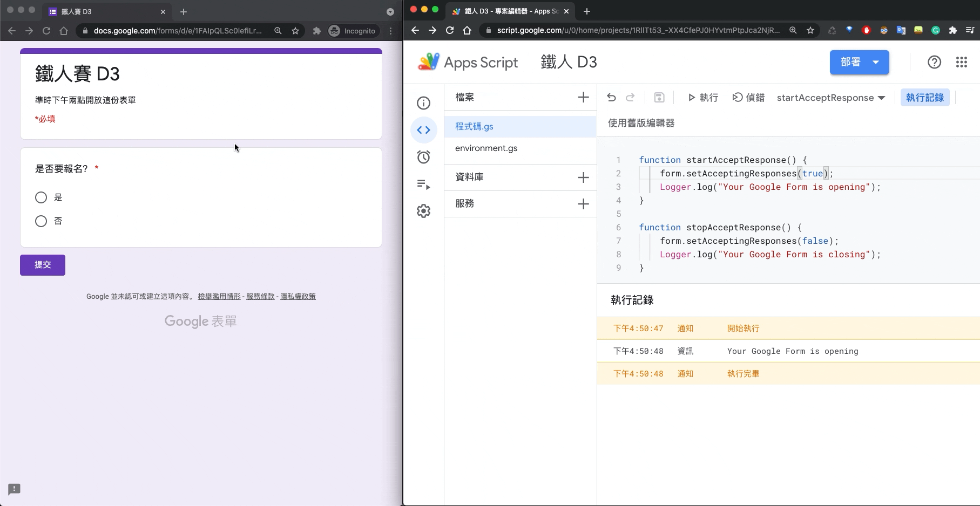Click the redo arrow in editor toolbar
This screenshot has height=506, width=980.
pos(630,98)
